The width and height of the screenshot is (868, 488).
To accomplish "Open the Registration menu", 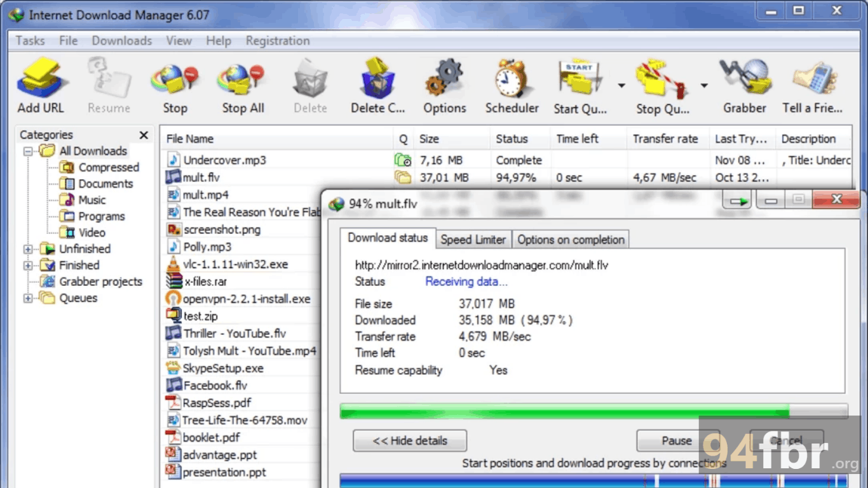I will 278,41.
